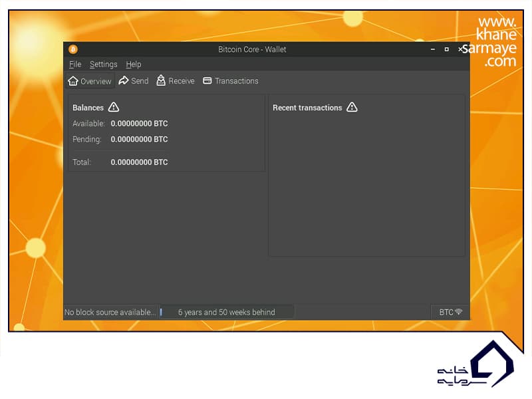The height and width of the screenshot is (399, 532).
Task: Click the Available balance value 0.00000000 BTC
Action: pos(139,124)
